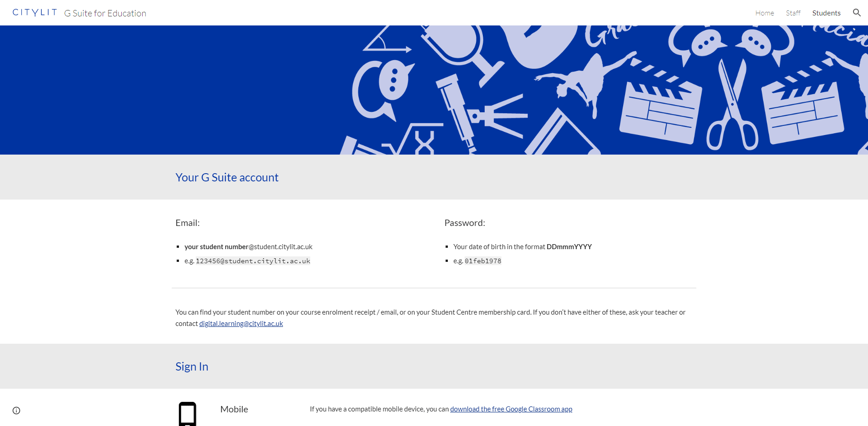Open the Staff page
The width and height of the screenshot is (868, 426).
(x=793, y=13)
